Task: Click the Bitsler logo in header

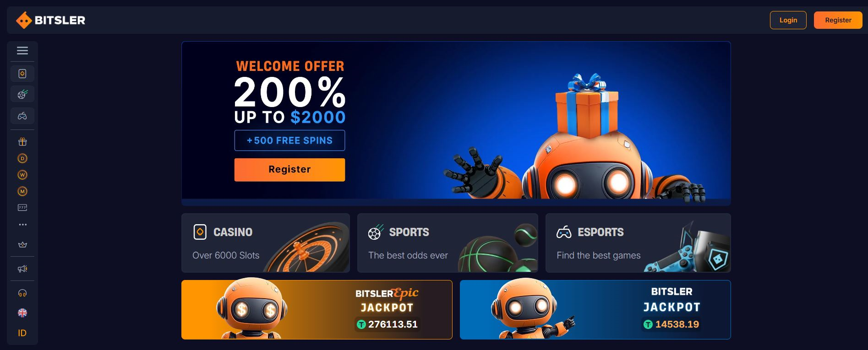Action: tap(51, 20)
